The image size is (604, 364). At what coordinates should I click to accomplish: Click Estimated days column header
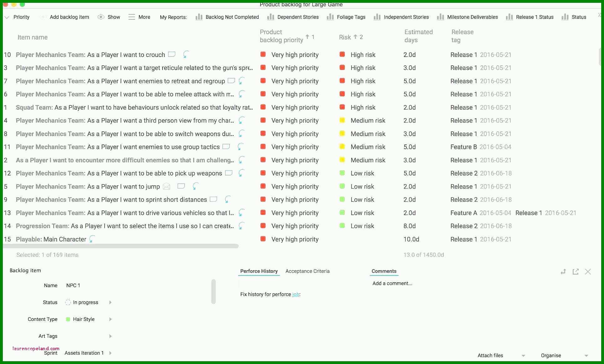click(418, 36)
